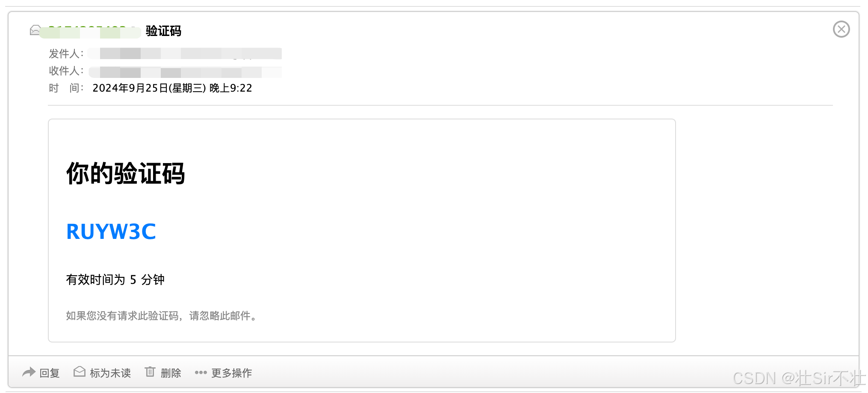Delete the email using 删除 label

tap(171, 373)
